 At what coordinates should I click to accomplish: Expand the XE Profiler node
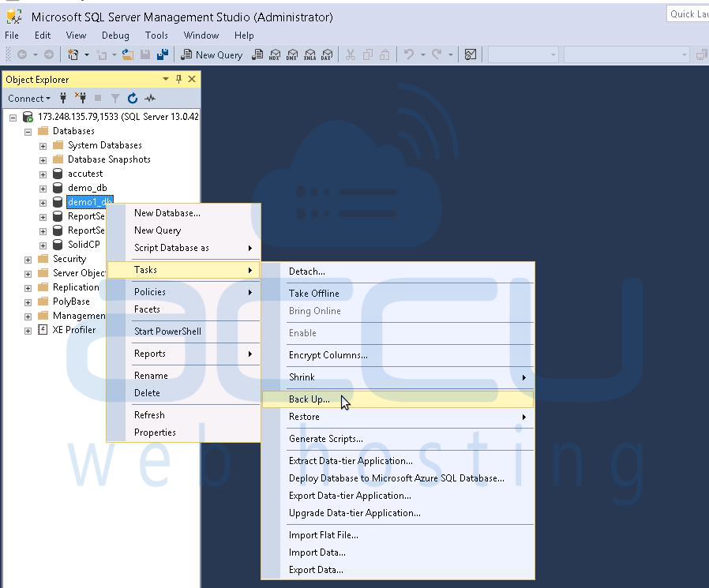point(28,331)
